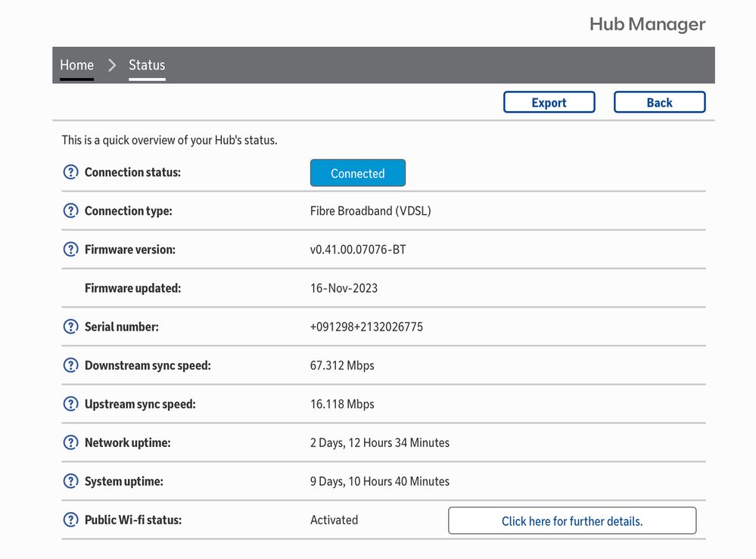Open 'Click here for further details'
Image resolution: width=756 pixels, height=559 pixels.
pos(571,520)
